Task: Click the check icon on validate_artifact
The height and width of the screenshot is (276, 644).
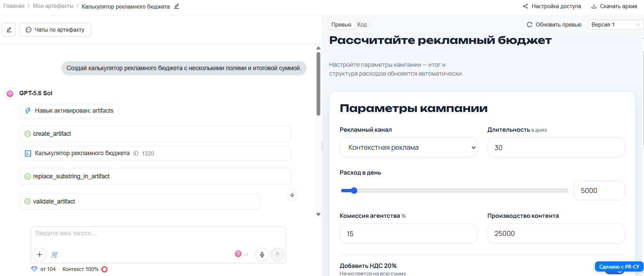Action: (28, 201)
